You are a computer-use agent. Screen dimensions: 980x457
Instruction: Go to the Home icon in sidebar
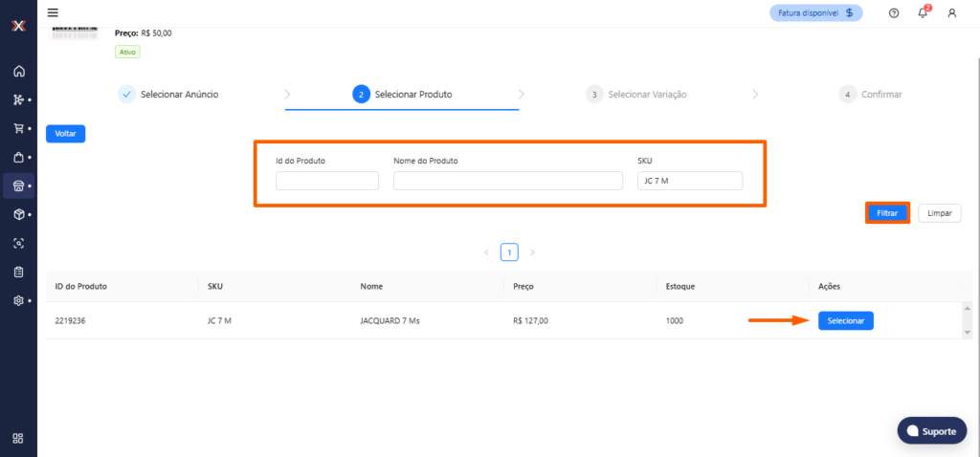[18, 72]
